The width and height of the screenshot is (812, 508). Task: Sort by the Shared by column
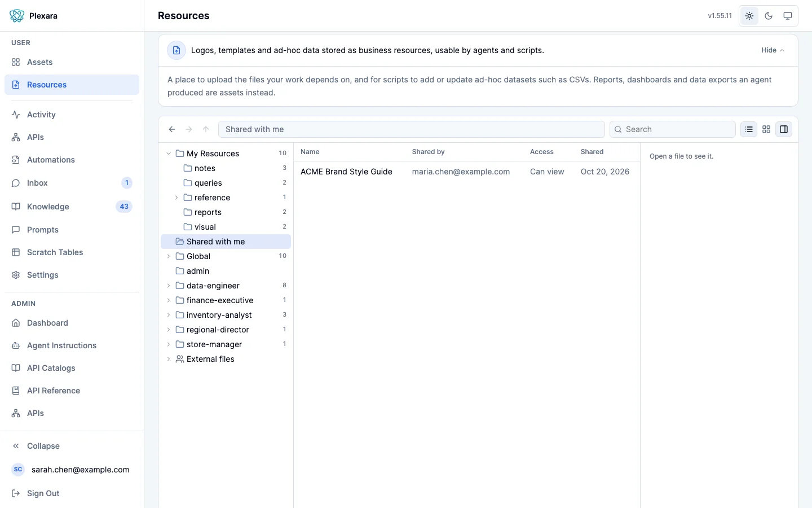(429, 152)
